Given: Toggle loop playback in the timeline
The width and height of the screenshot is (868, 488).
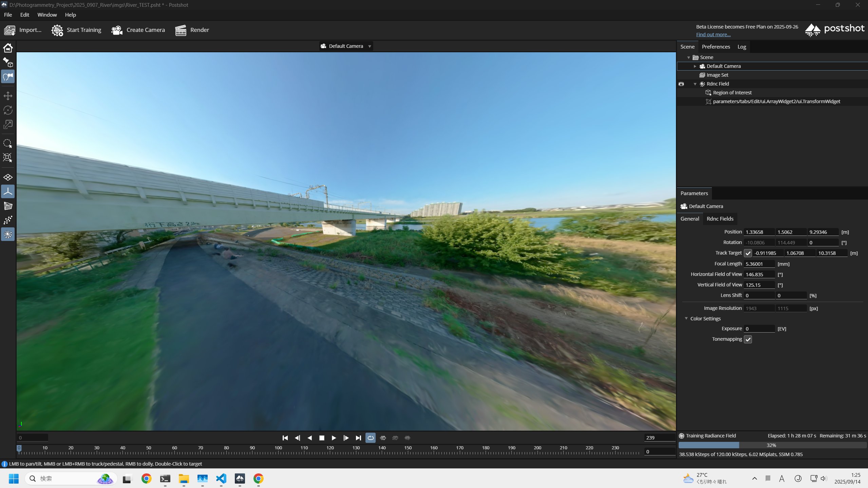Looking at the screenshot, I should [x=371, y=438].
